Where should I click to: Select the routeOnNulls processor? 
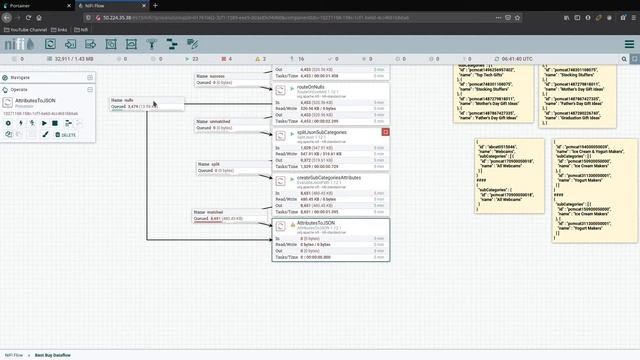pyautogui.click(x=331, y=104)
